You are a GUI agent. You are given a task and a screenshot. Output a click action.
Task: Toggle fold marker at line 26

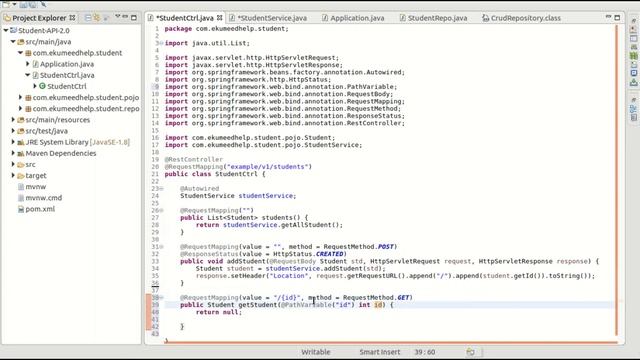[x=162, y=211]
